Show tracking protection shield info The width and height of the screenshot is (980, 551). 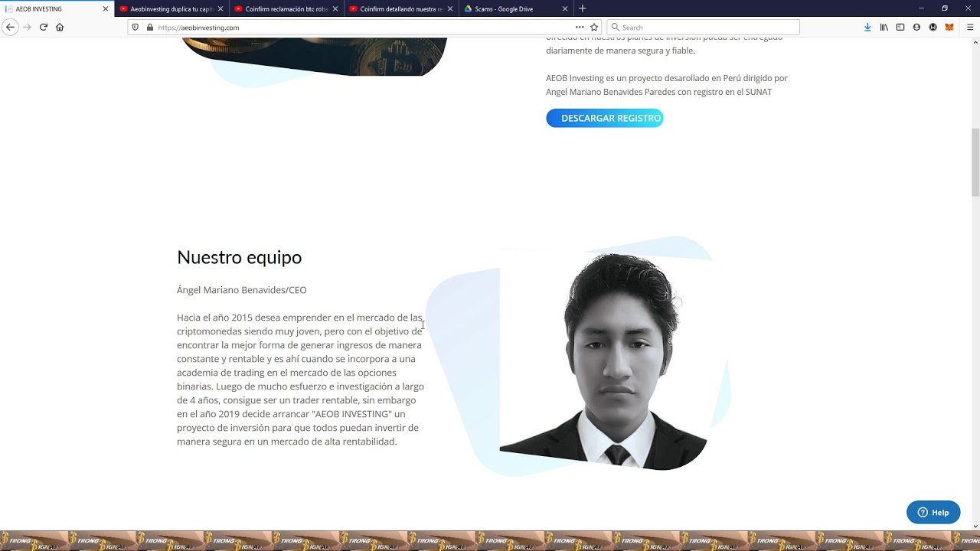[x=136, y=27]
